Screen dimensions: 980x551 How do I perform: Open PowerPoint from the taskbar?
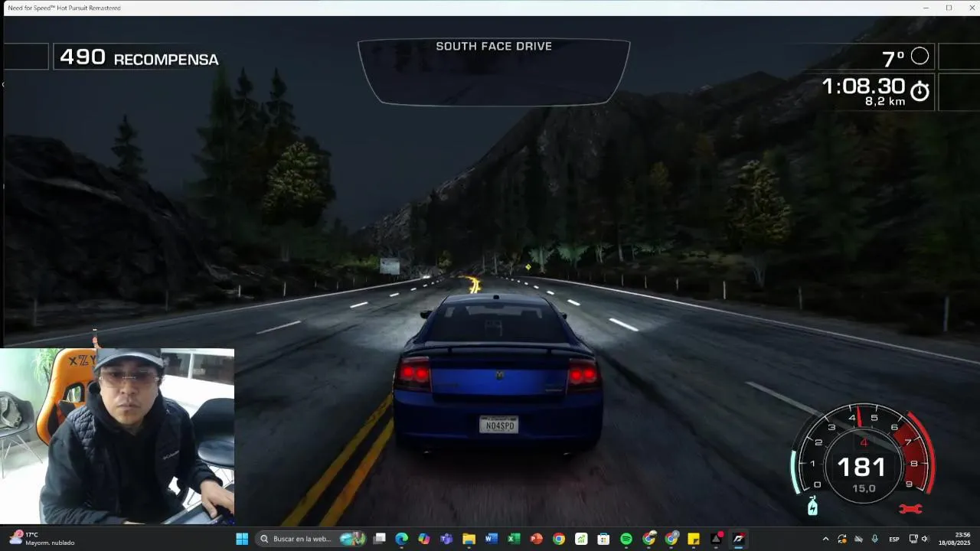(x=536, y=539)
